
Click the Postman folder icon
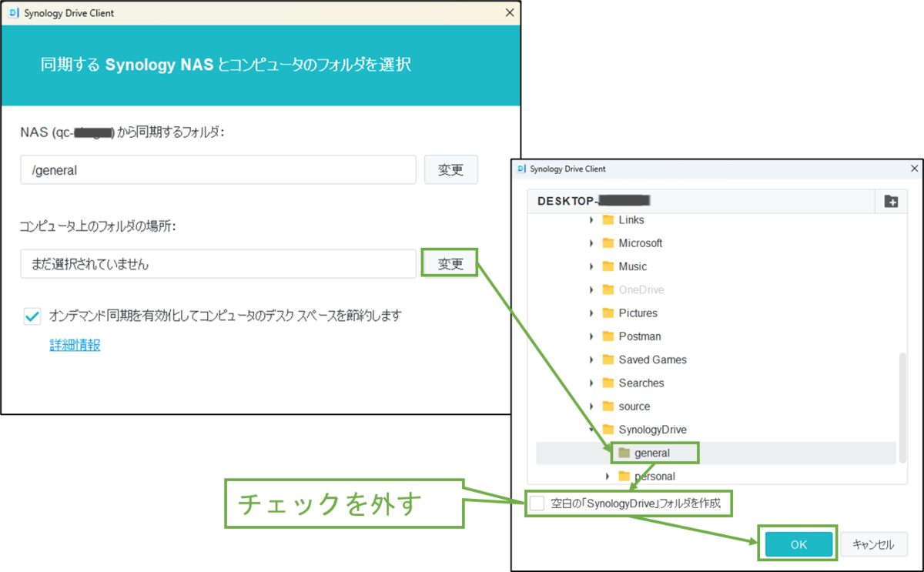[x=608, y=336]
